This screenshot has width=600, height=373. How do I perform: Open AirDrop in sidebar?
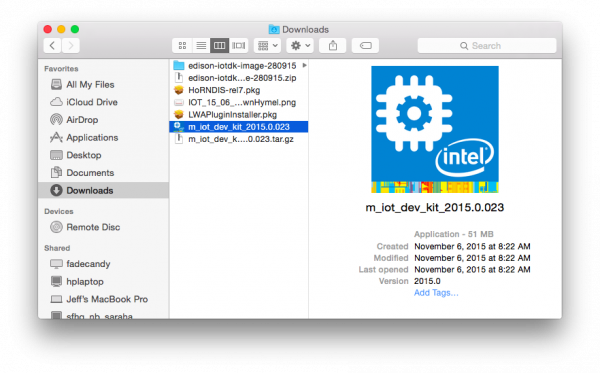tap(103, 120)
